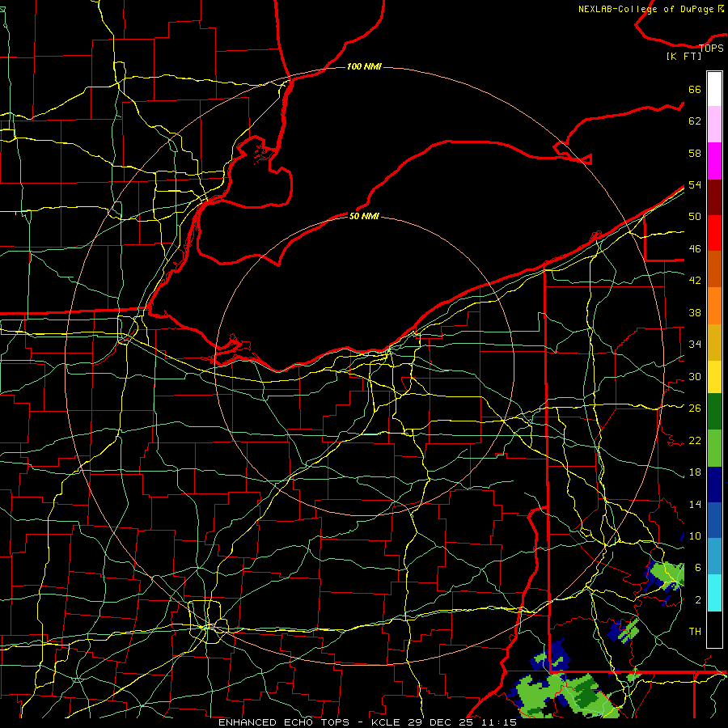Click the 2 legend value
Screen dimensions: 728x728
pyautogui.click(x=698, y=600)
